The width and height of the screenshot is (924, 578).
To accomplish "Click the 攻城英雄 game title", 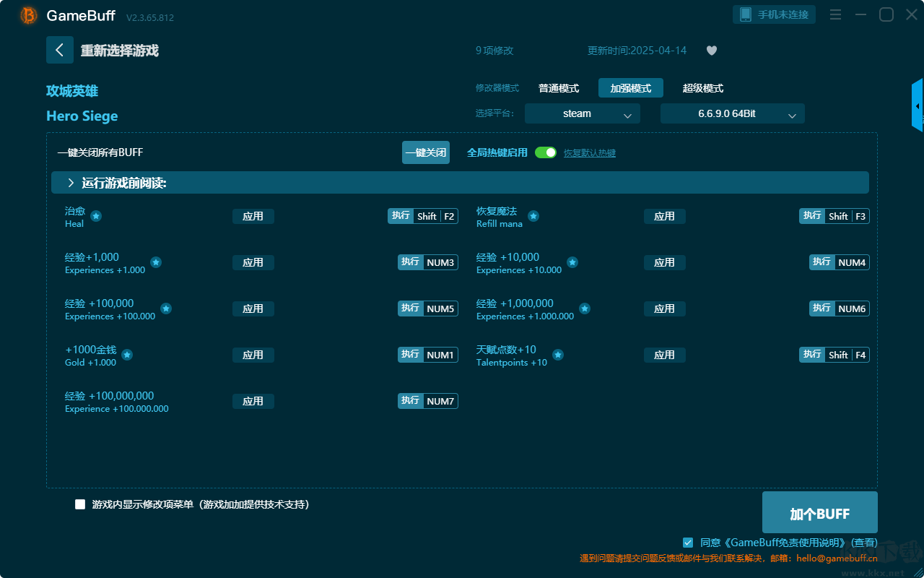I will [x=72, y=91].
